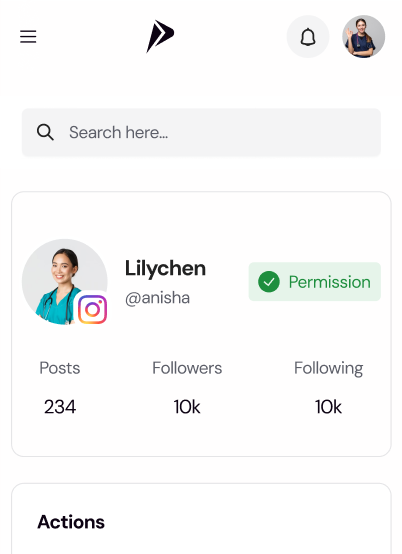Click the Actions section heading
Image resolution: width=402 pixels, height=554 pixels.
(x=71, y=522)
